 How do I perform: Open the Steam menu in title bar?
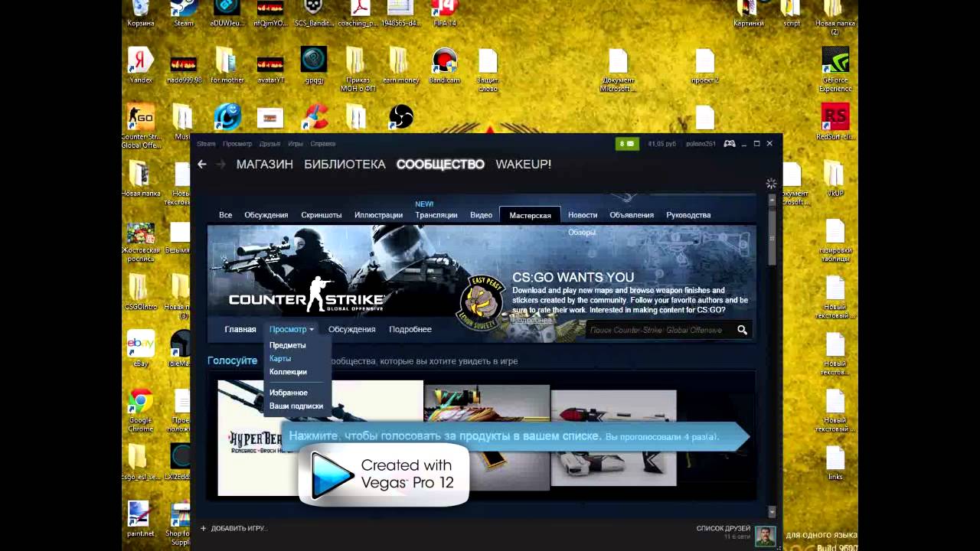click(x=206, y=144)
